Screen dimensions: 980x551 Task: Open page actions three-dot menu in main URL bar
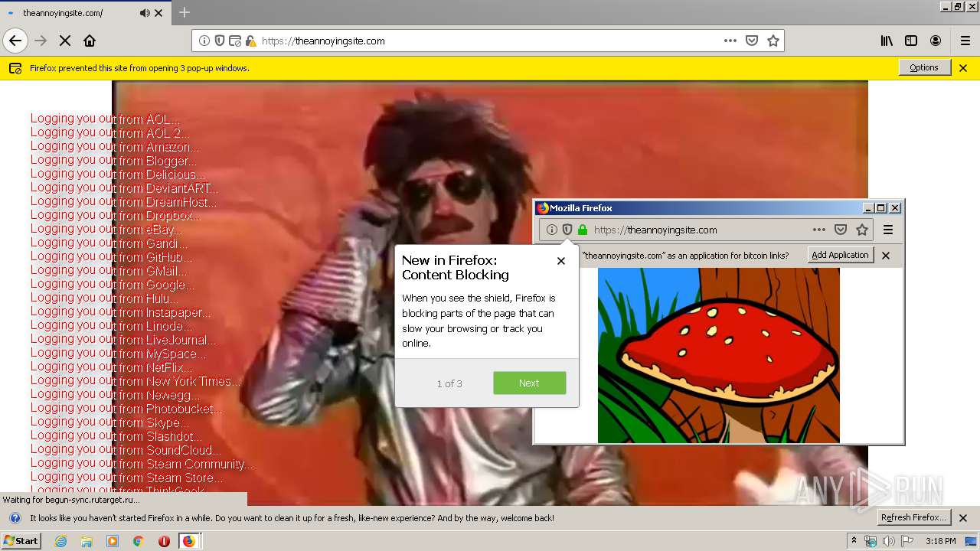[730, 41]
